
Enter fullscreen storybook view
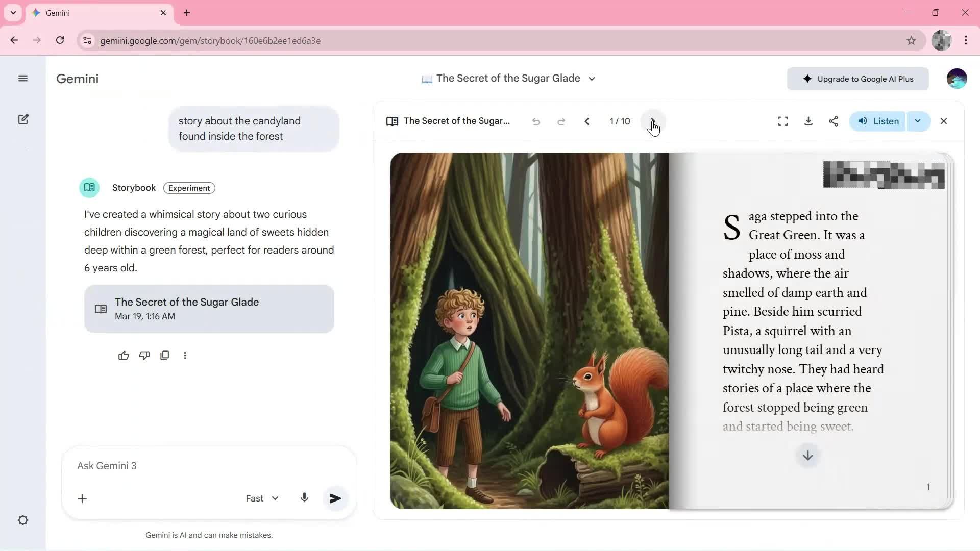[782, 121]
